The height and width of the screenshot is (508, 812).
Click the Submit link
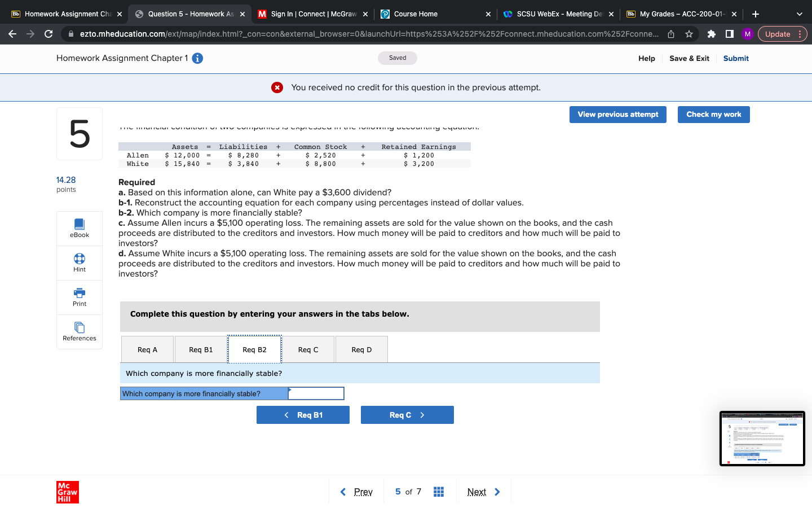736,58
